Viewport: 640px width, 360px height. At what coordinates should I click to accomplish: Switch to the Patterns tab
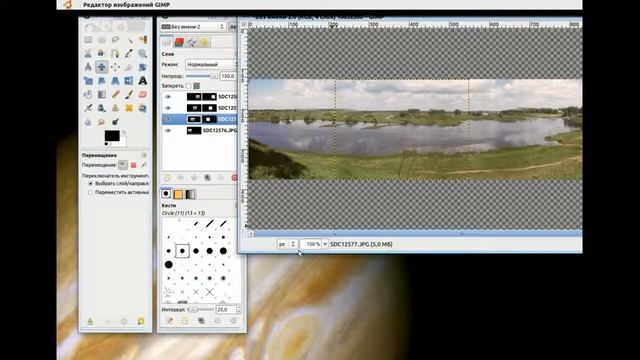click(x=178, y=194)
